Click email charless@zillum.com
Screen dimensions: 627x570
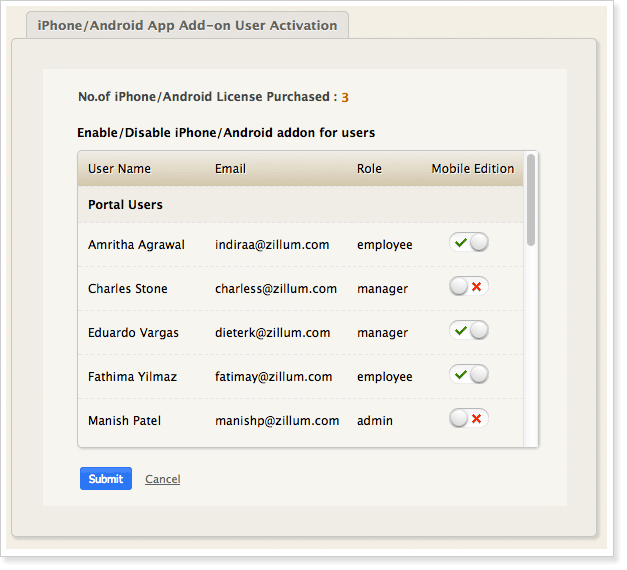275,289
